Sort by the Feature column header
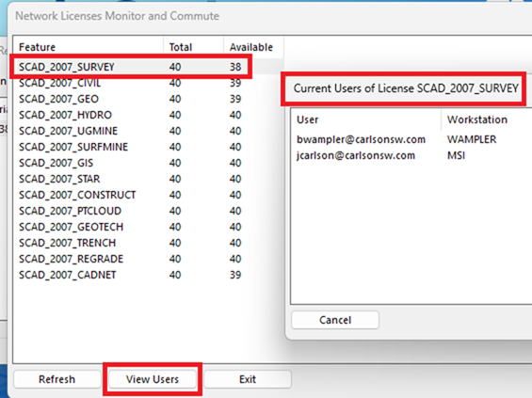 point(89,47)
